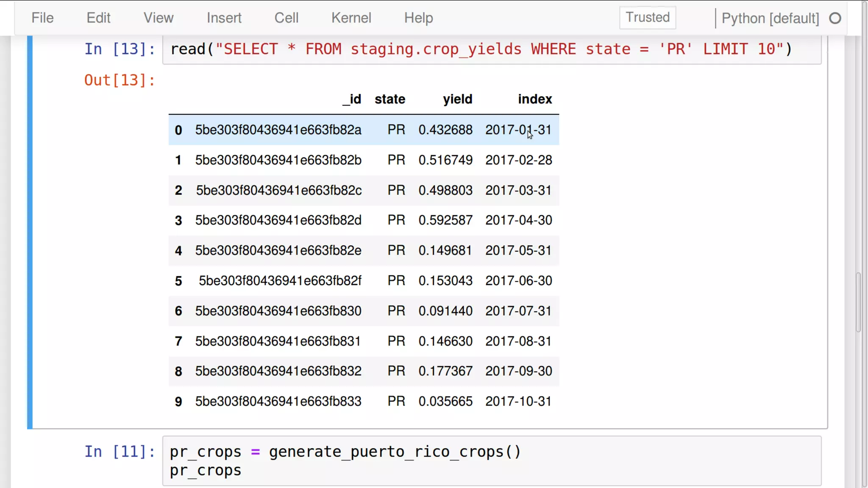Click the In [13] input prompt
The height and width of the screenshot is (488, 868).
(x=120, y=49)
